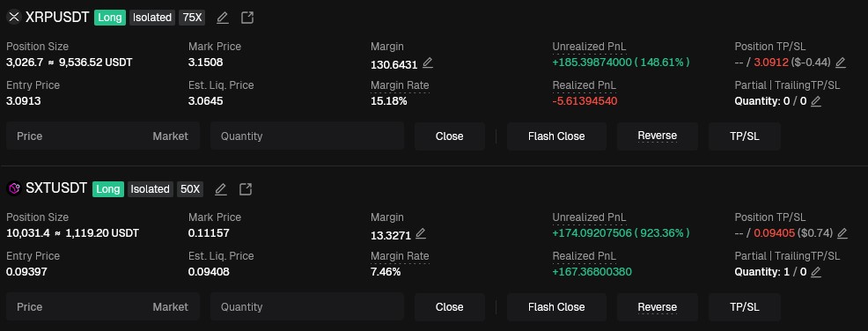Open XRPUSDT share position icon
868x331 pixels.
[x=247, y=18]
